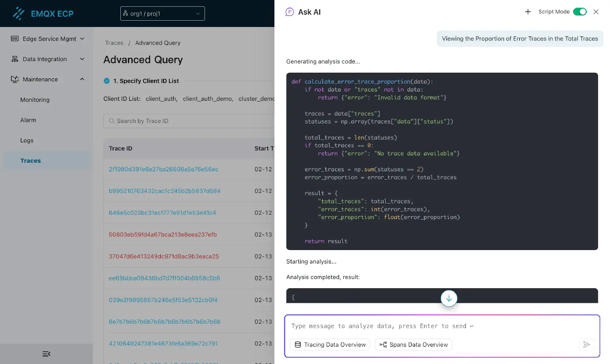Collapse the Maintenance menu section

pyautogui.click(x=82, y=79)
